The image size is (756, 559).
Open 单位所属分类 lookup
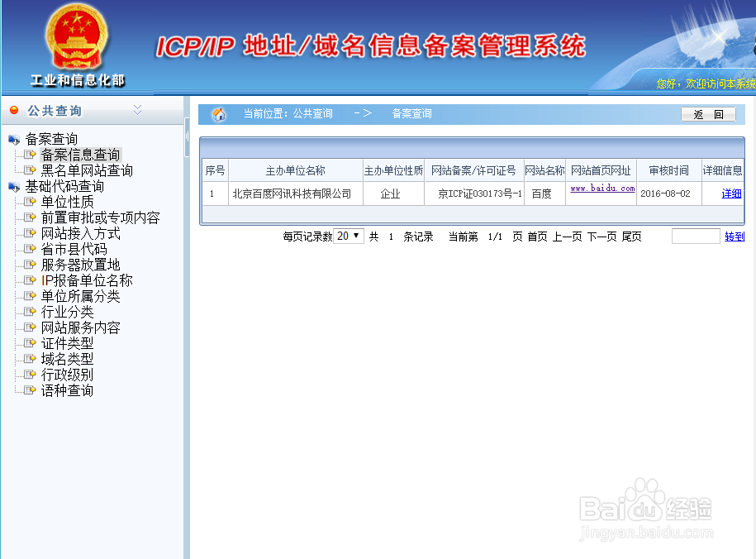pyautogui.click(x=80, y=296)
